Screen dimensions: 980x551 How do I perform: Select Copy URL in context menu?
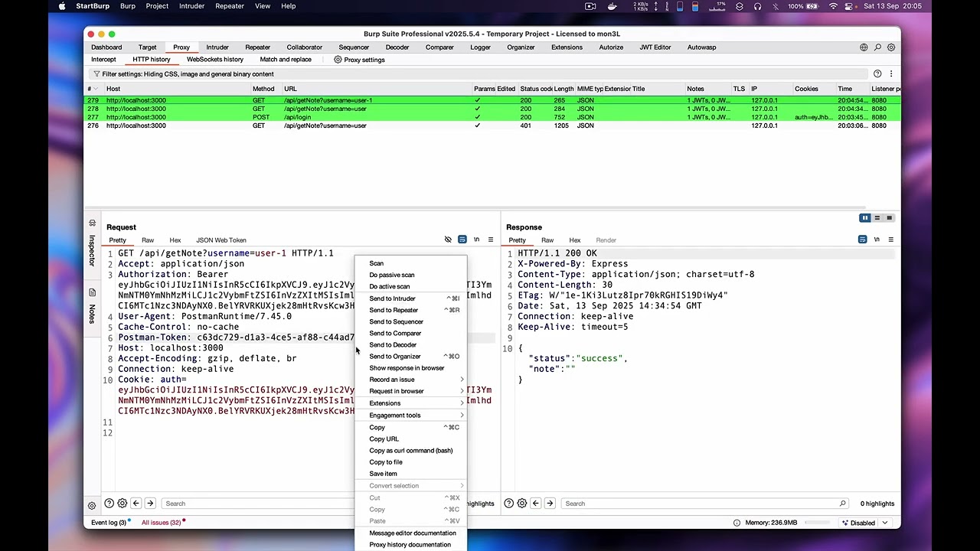click(411, 439)
